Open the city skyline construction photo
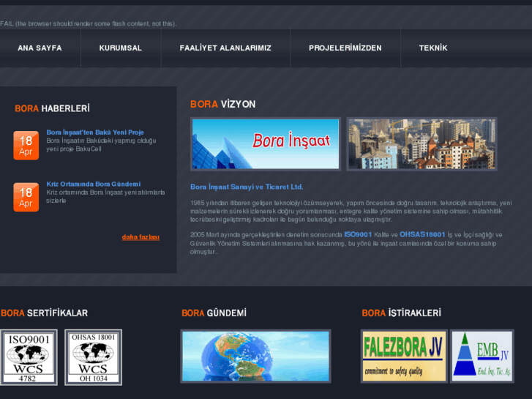The image size is (532, 399). coord(422,144)
